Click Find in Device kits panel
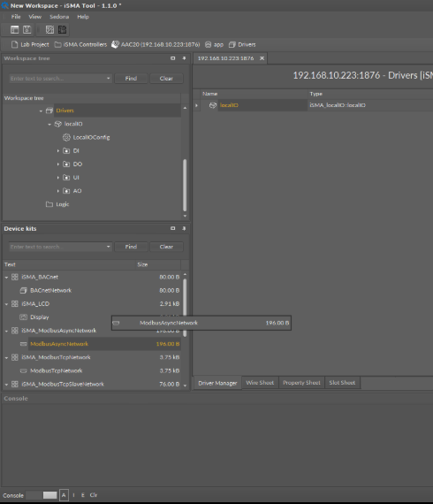The width and height of the screenshot is (433, 504). [x=131, y=247]
